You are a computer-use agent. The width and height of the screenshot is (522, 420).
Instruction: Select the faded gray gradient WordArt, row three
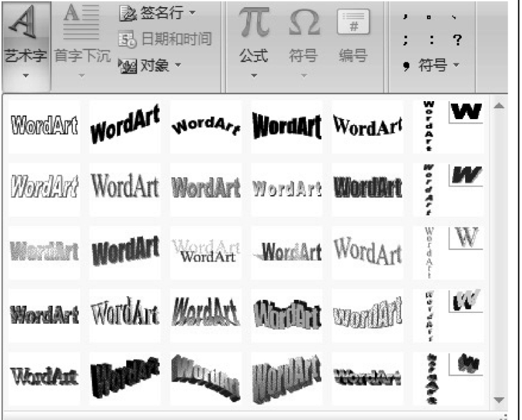coord(44,252)
